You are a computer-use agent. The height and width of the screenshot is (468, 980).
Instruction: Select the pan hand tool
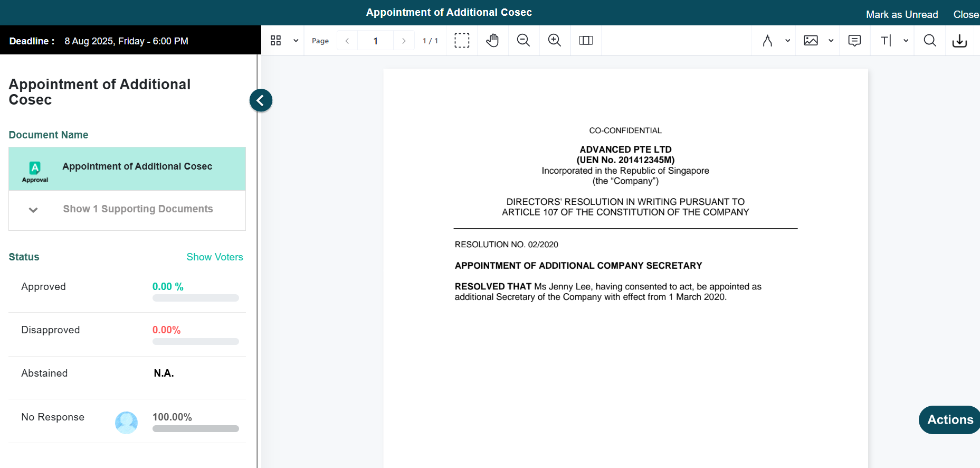[x=492, y=41]
